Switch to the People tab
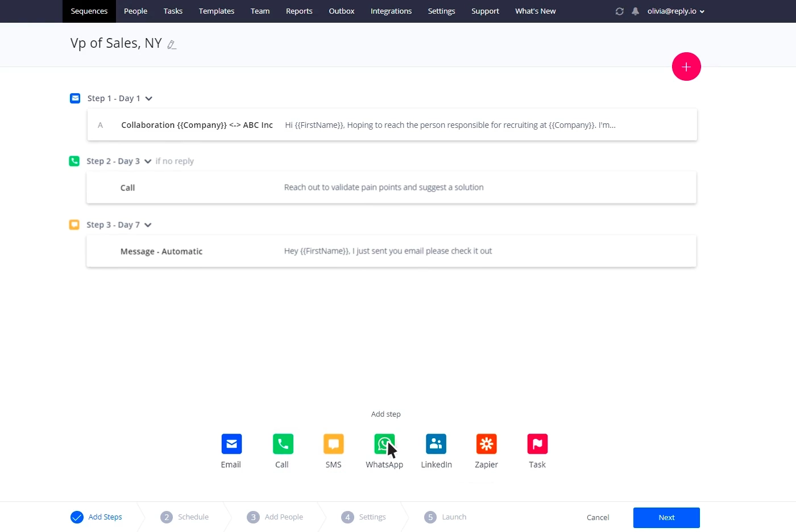 (x=135, y=11)
